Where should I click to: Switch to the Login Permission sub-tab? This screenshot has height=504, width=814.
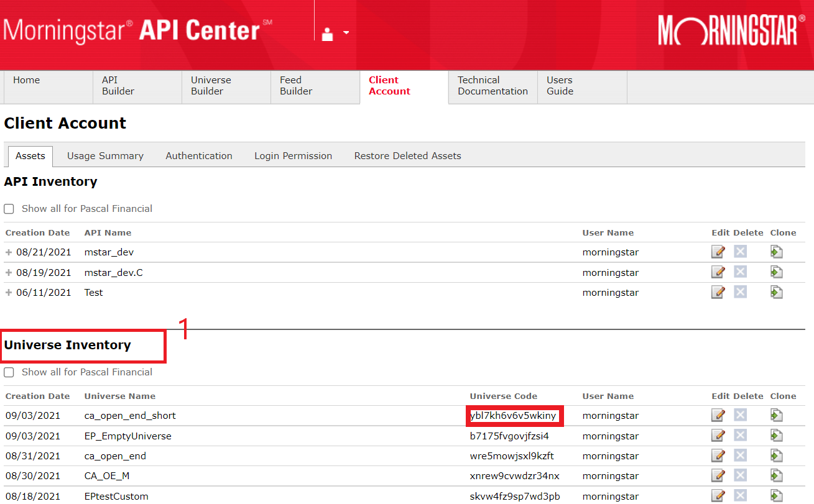tap(293, 156)
